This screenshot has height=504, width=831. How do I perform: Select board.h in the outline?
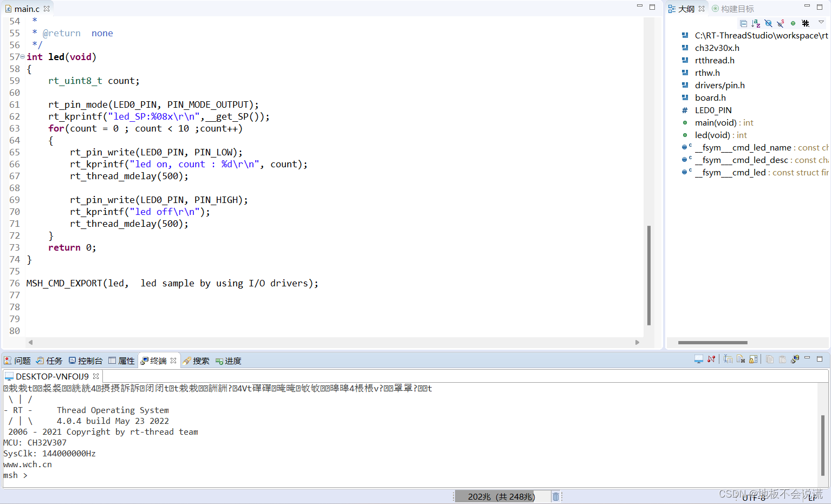click(x=710, y=98)
